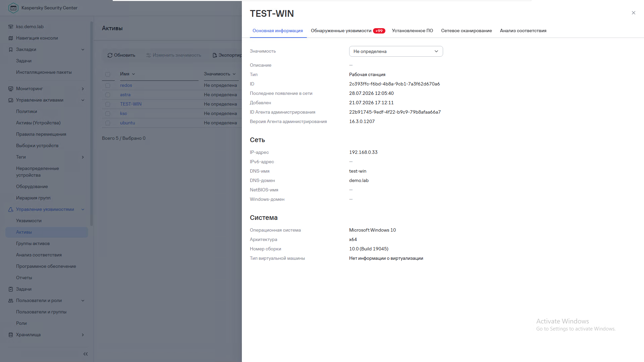Open Группы активов in the sidebar
644x362 pixels.
33,244
